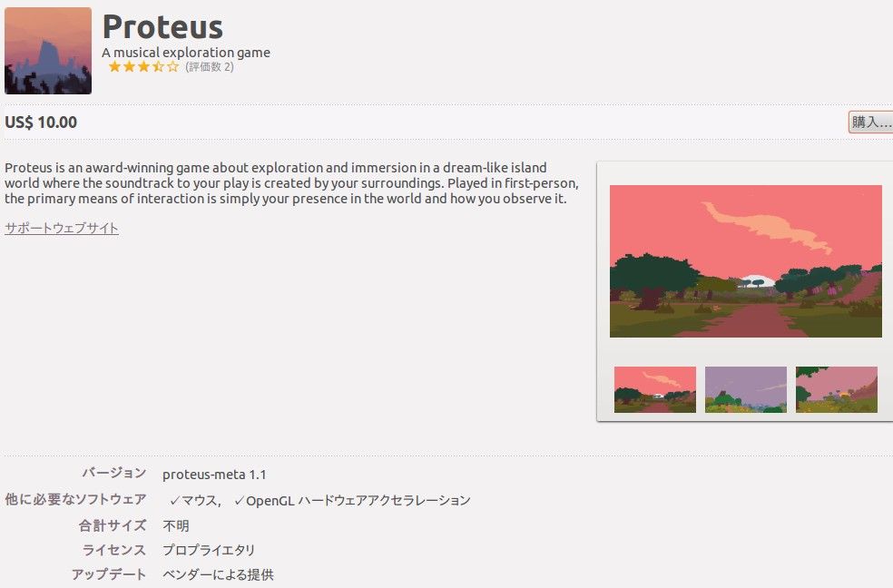This screenshot has height=588, width=893.
Task: Open the 評価数 2 ratings count
Action: point(210,66)
